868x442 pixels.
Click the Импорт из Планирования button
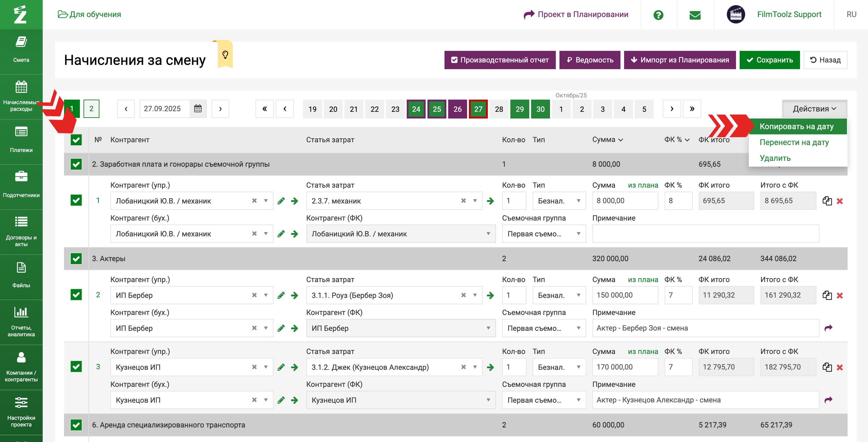(x=679, y=60)
